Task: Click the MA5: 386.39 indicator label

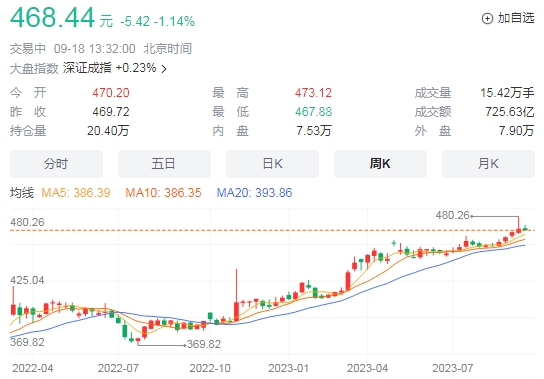Action: [76, 193]
